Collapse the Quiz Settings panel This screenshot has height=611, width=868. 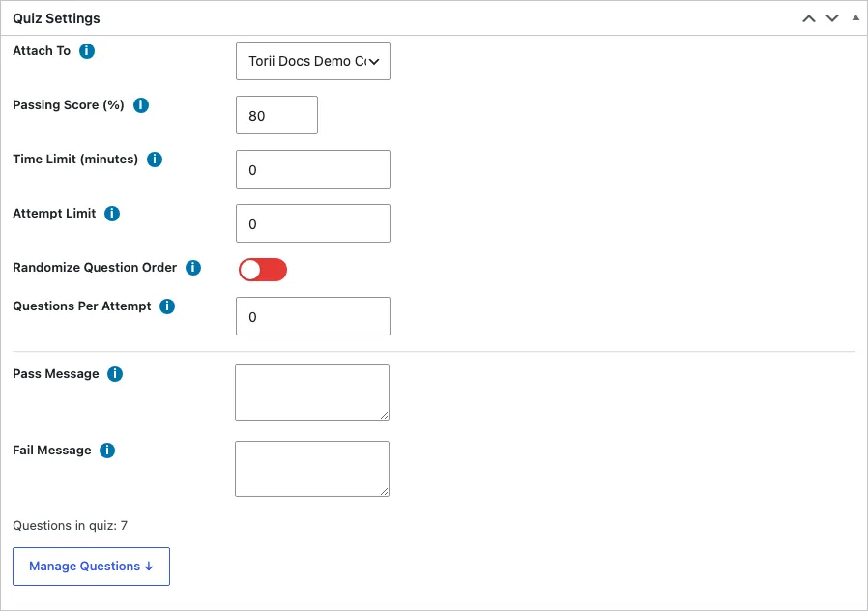(x=855, y=18)
